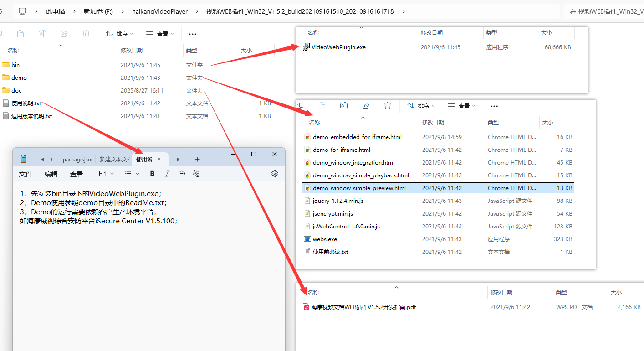Open the 排序 dropdown in the demo folder panel

(421, 106)
